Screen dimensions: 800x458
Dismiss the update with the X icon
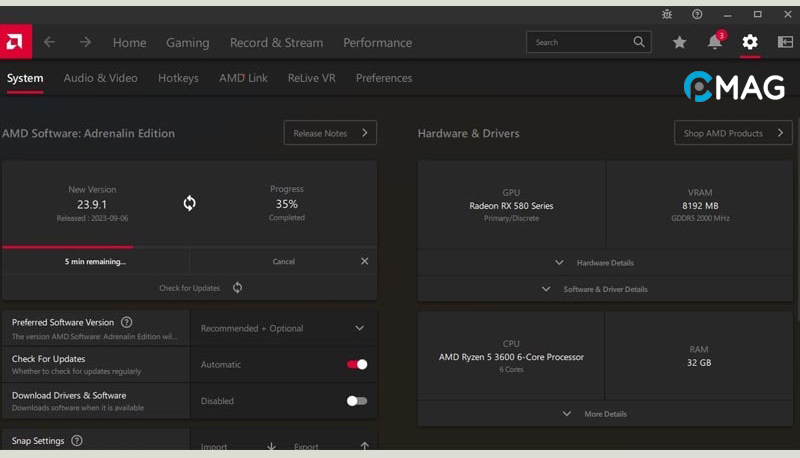(364, 261)
